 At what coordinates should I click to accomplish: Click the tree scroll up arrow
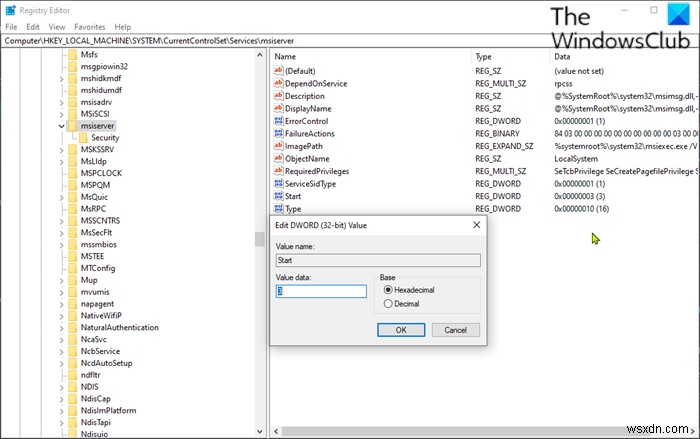pyautogui.click(x=260, y=55)
